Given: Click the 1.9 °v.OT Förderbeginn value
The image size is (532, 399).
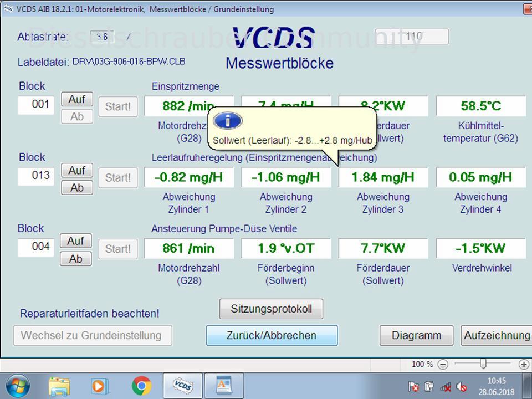Looking at the screenshot, I should pos(286,248).
